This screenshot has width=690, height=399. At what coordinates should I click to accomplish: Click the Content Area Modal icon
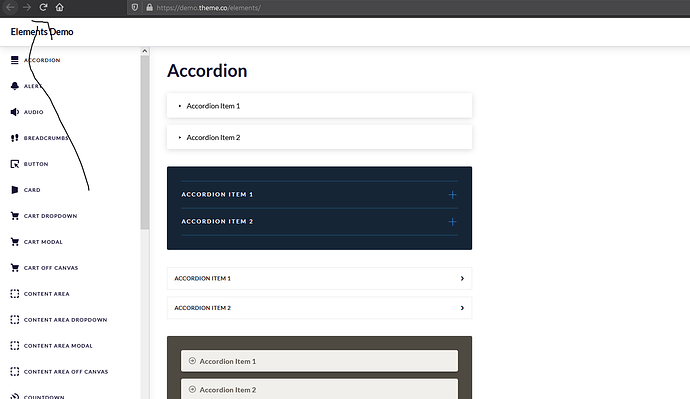15,345
